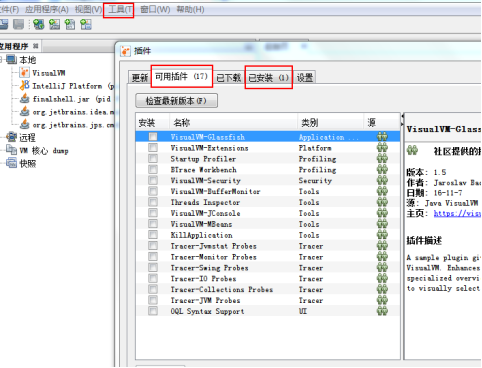
Task: Sort table by 类别 column header
Action: coord(330,123)
